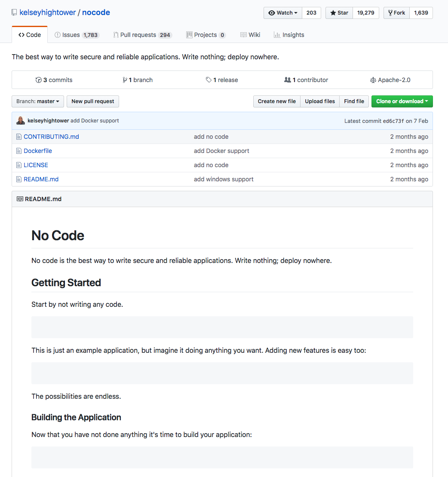Viewport: 448px width, 477px height.
Task: View the 203 watchers count
Action: coord(311,13)
